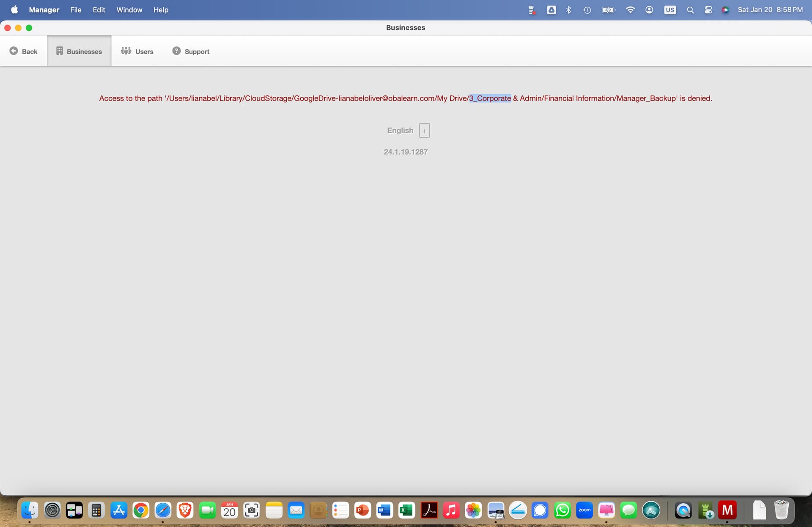Click the user account menu bar icon

pos(649,10)
